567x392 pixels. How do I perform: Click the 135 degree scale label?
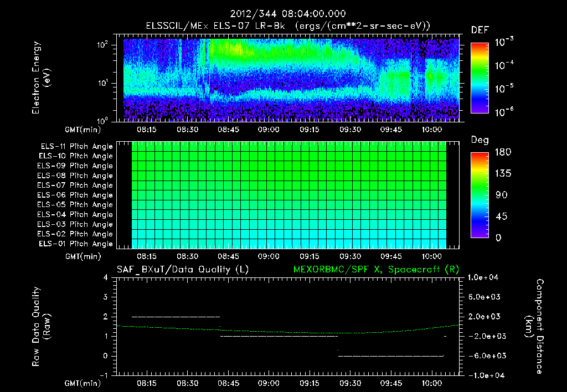[x=503, y=173]
